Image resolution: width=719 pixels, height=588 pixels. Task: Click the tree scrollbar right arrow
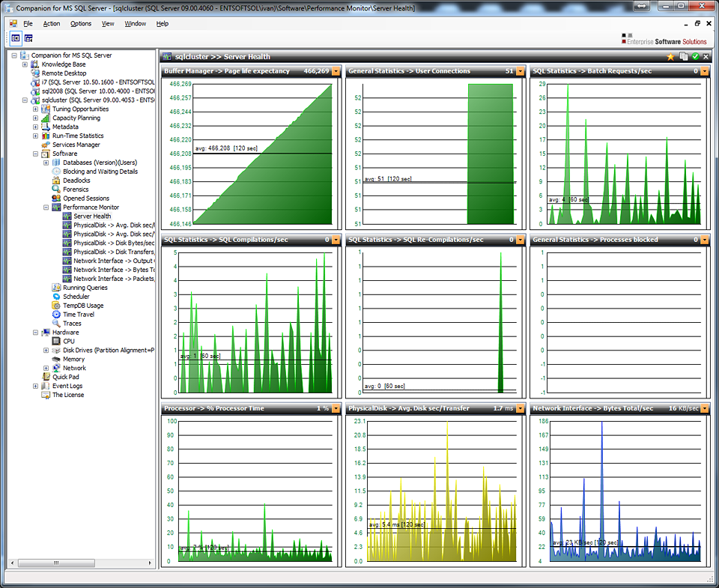click(x=150, y=563)
